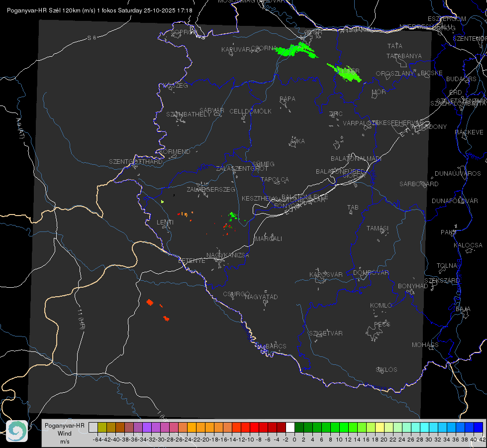
Task: Click the BONYHÁD city label
Action: tap(413, 286)
